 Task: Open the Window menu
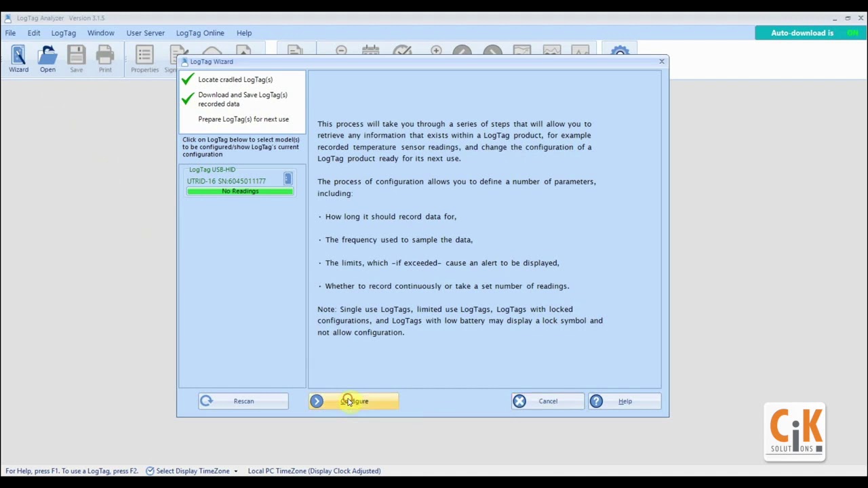point(100,33)
